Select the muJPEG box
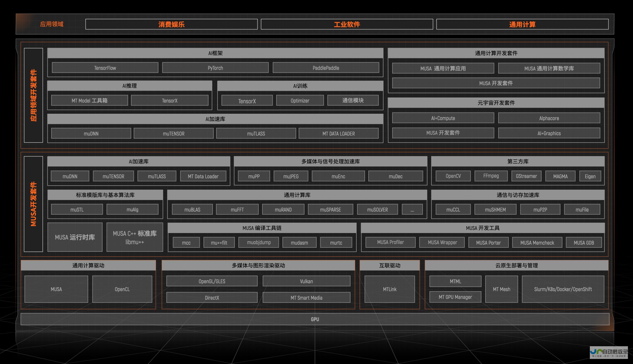This screenshot has height=364, width=633. [x=291, y=176]
